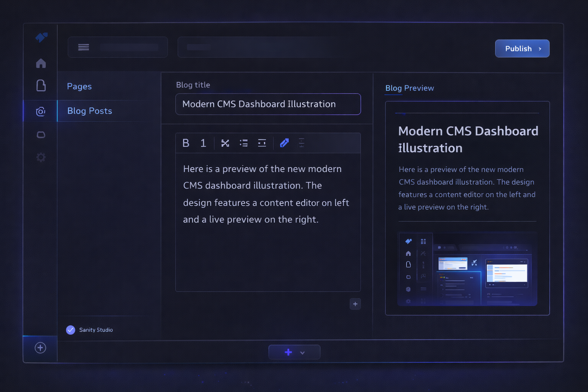The width and height of the screenshot is (588, 392).
Task: Open the Pages section
Action: pos(79,87)
